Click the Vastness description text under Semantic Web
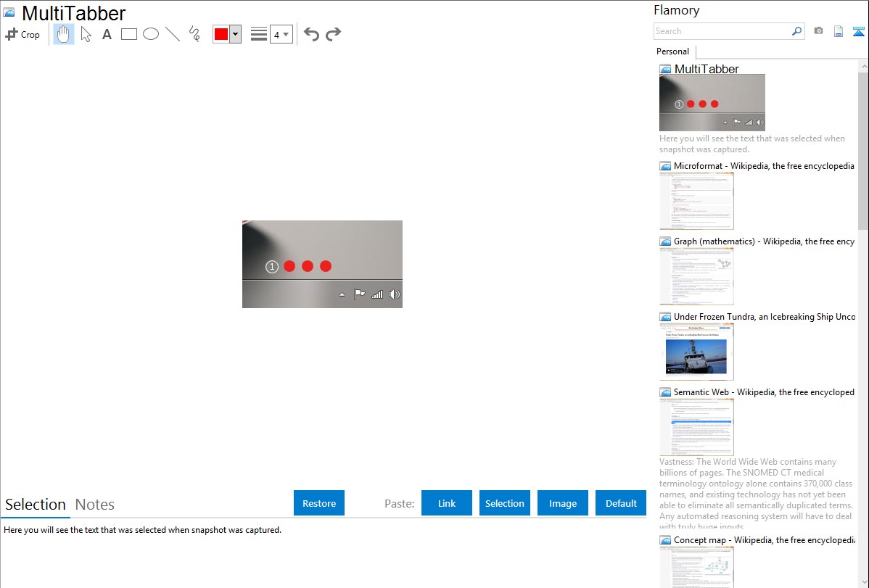The width and height of the screenshot is (869, 588). coord(756,494)
